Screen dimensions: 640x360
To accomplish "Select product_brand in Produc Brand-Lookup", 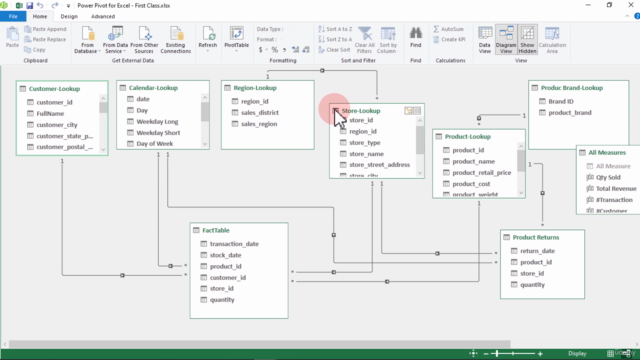I will [570, 113].
